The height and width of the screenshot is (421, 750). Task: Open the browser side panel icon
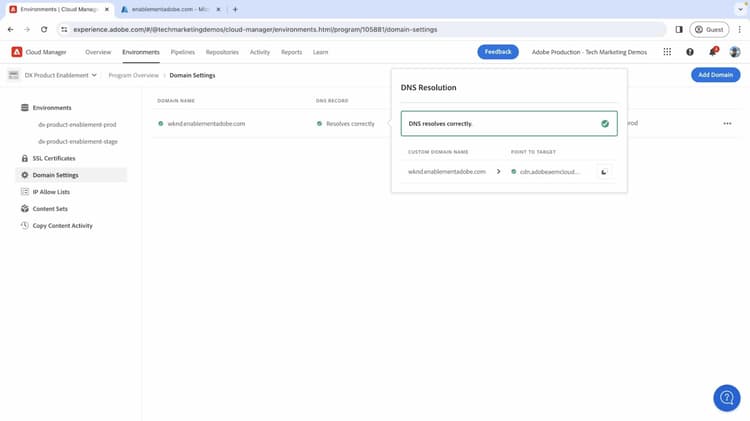click(679, 29)
